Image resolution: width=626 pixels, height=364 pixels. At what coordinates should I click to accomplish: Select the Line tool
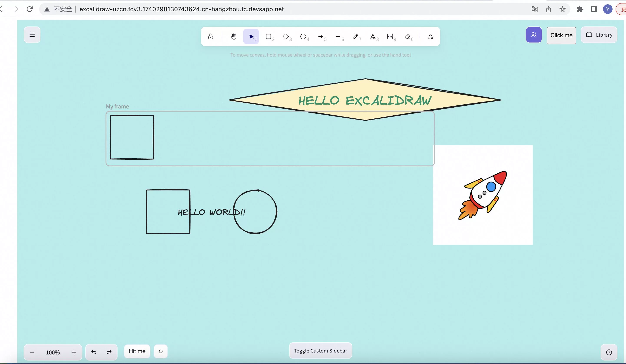(x=338, y=36)
